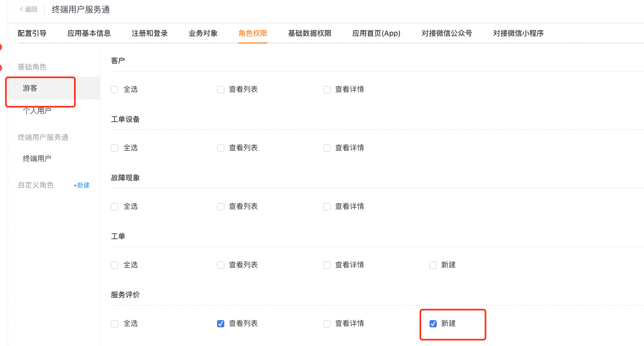Open the 配置引导 tab

(32, 33)
